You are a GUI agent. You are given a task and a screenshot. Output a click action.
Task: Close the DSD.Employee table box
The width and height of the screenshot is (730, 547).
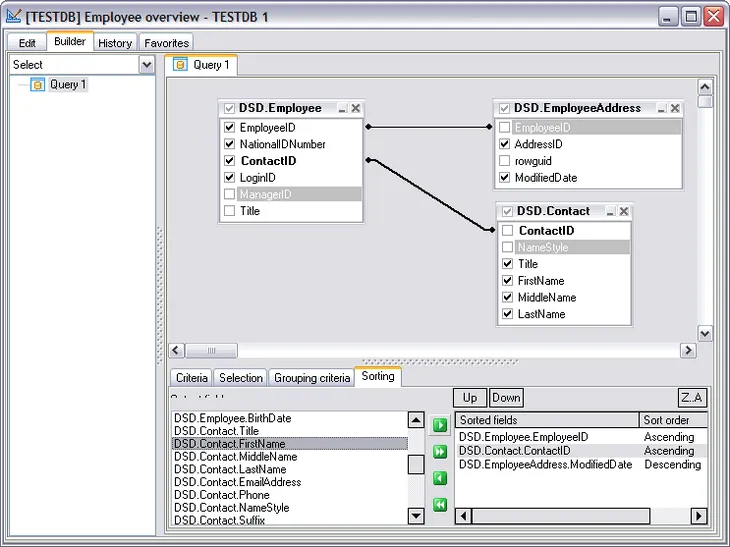[356, 108]
